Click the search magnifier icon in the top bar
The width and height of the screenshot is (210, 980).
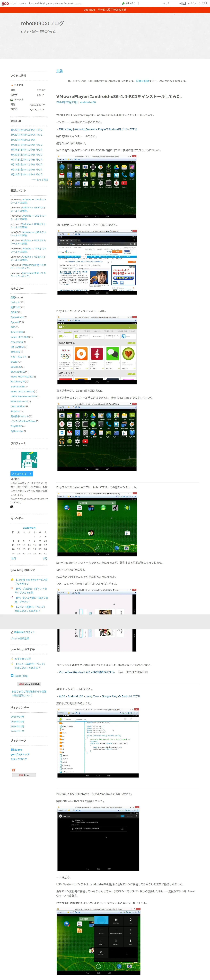point(184,3)
